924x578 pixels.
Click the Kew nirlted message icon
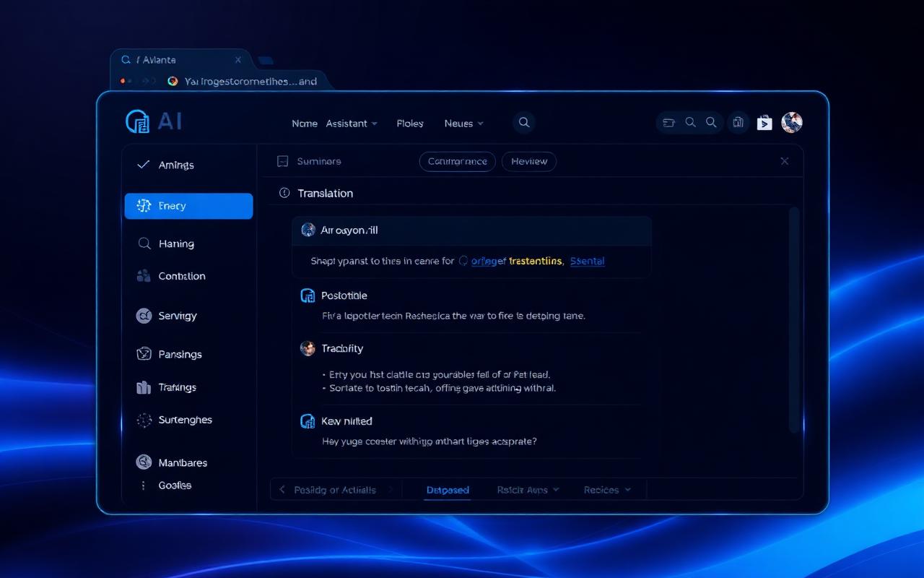[x=308, y=421]
